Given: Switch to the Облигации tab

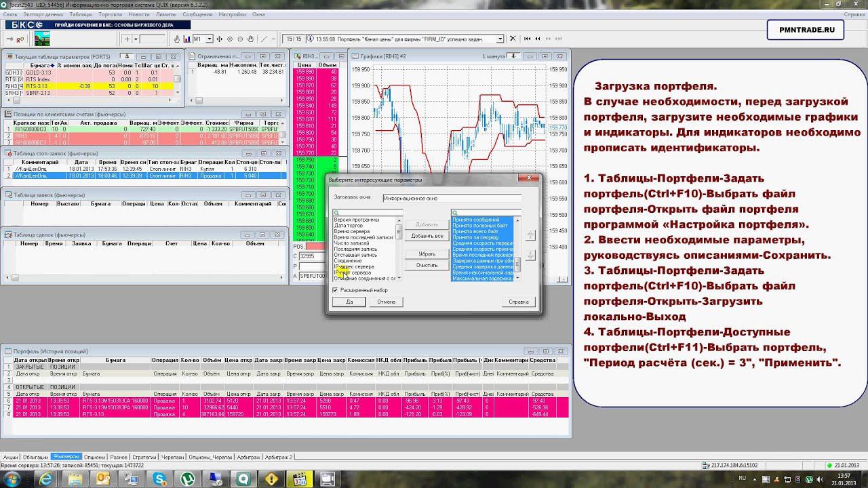Looking at the screenshot, I should [x=35, y=457].
